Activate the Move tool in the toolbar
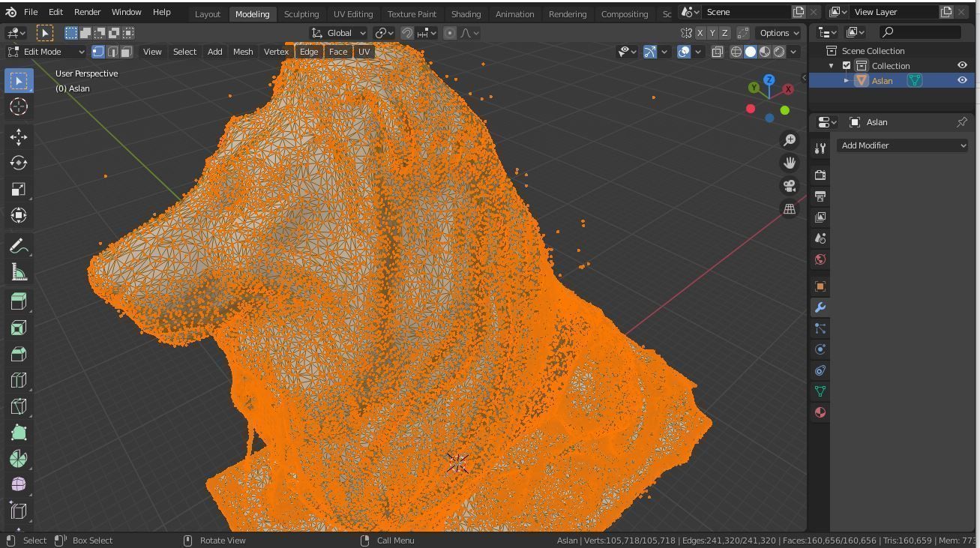 [19, 136]
